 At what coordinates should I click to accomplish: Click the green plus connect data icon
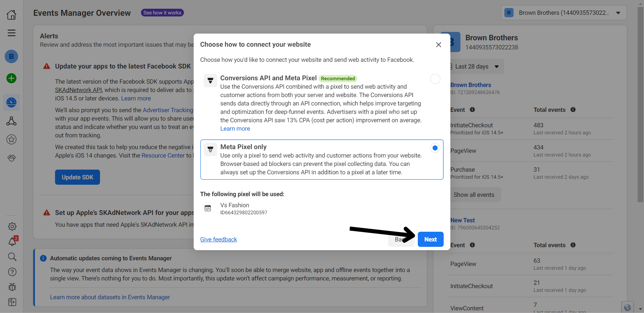click(11, 78)
